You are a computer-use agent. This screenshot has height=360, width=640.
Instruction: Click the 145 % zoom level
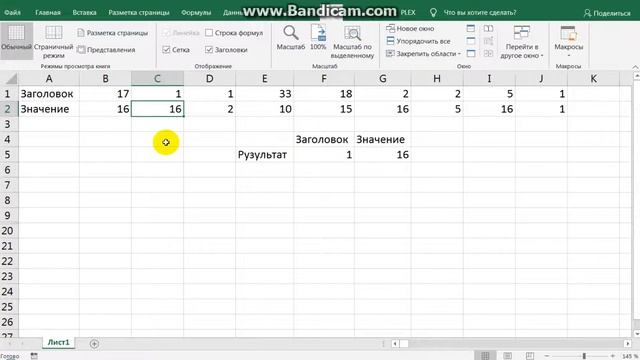[630, 356]
